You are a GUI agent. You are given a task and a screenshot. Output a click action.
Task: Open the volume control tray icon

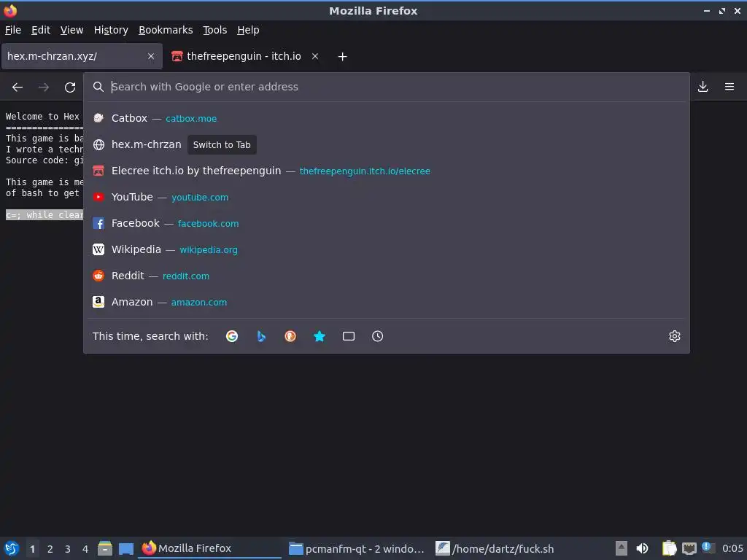642,548
